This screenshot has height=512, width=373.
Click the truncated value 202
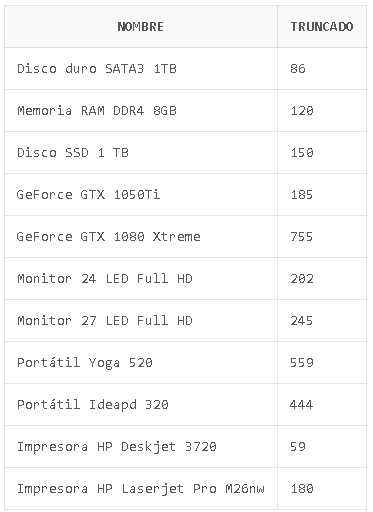302,279
